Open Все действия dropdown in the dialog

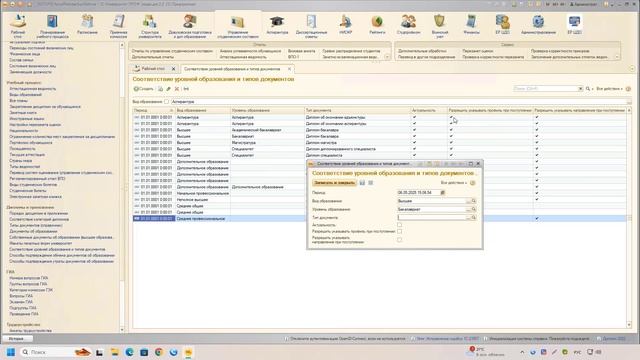[x=454, y=183]
